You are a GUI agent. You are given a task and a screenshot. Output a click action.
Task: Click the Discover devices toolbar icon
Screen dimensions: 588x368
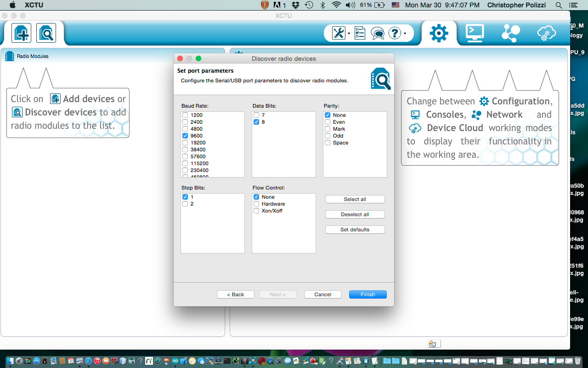[x=46, y=33]
